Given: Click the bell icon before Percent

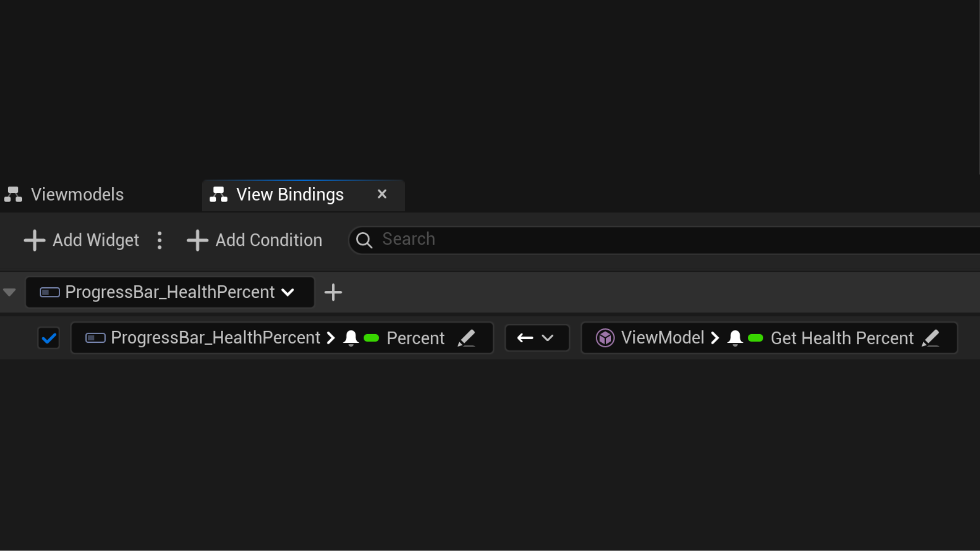Looking at the screenshot, I should [x=351, y=338].
